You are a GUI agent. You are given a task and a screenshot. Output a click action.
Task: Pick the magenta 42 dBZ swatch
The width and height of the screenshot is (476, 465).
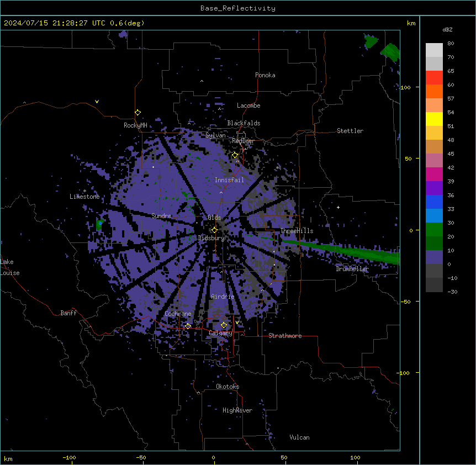[434, 174]
